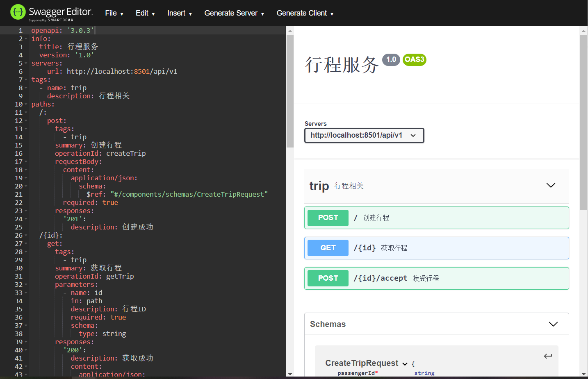Fold the tags name block at line 8
This screenshot has height=379, width=588.
pos(26,88)
